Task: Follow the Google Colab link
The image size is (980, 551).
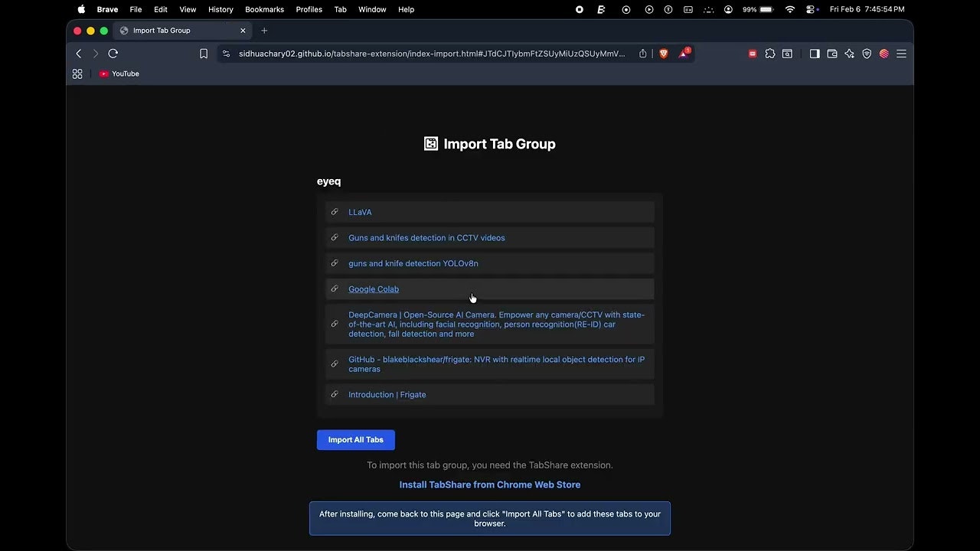Action: [373, 289]
